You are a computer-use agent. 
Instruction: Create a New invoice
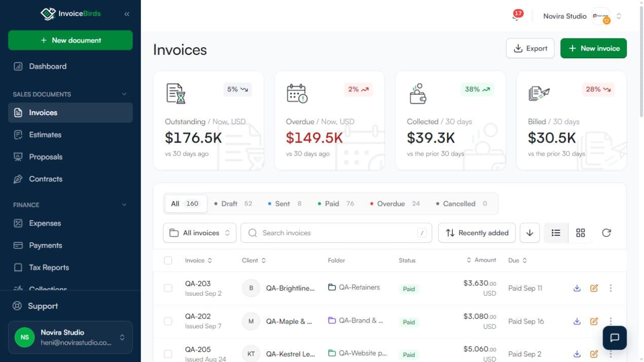tap(593, 48)
